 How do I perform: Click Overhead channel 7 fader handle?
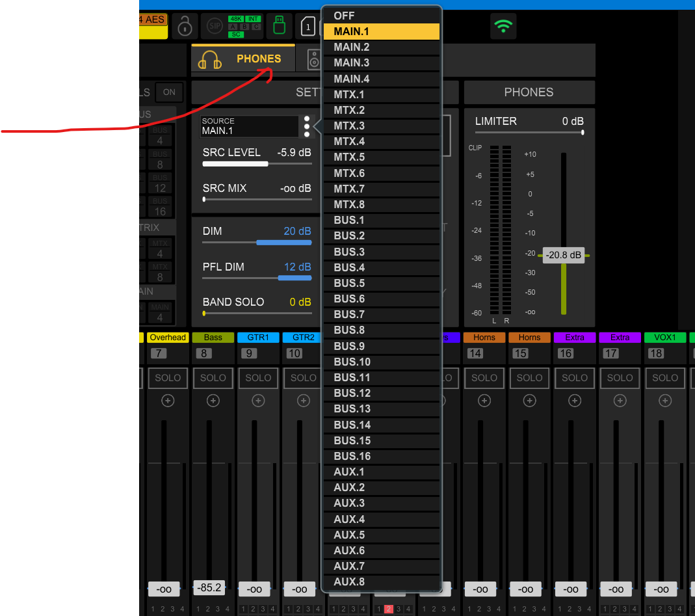[164, 589]
